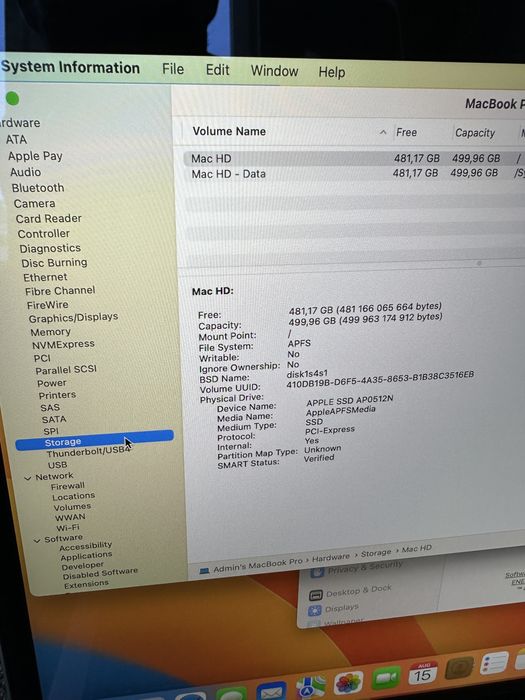Select SATA in the sidebar
The width and height of the screenshot is (525, 700).
tap(54, 420)
